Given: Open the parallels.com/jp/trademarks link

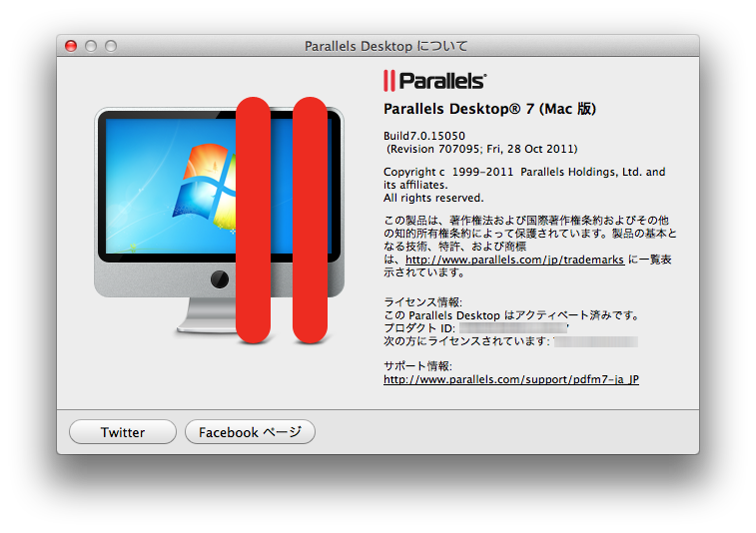Looking at the screenshot, I should (515, 260).
